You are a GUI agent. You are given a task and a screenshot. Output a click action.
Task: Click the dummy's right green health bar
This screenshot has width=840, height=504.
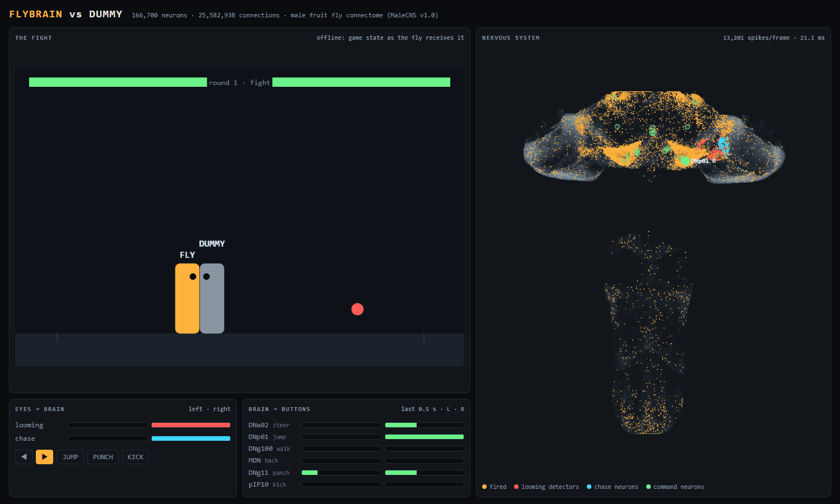361,82
